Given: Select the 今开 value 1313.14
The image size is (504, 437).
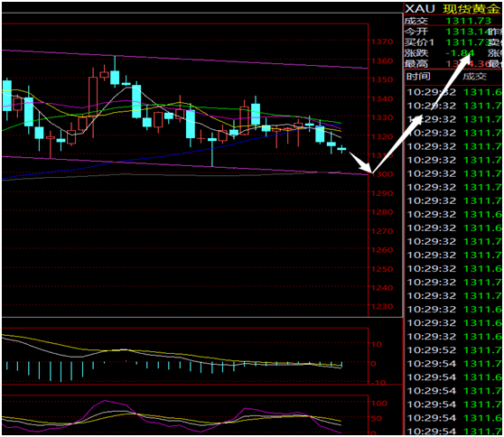Looking at the screenshot, I should click(468, 32).
